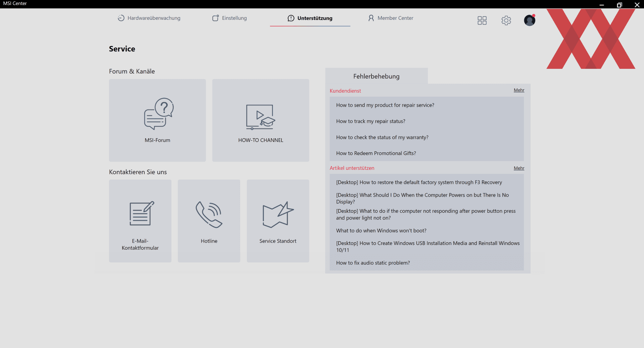Restore down the MSI Center window

(x=620, y=4)
